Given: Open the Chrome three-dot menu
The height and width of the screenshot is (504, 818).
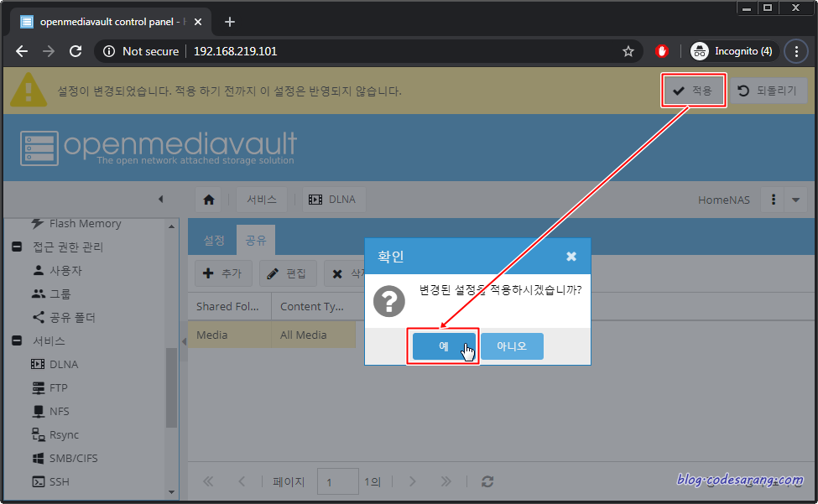Looking at the screenshot, I should (x=796, y=51).
